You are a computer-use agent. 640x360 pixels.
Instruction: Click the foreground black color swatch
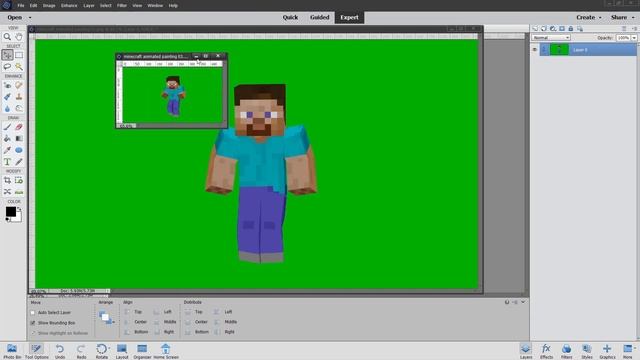click(10, 211)
